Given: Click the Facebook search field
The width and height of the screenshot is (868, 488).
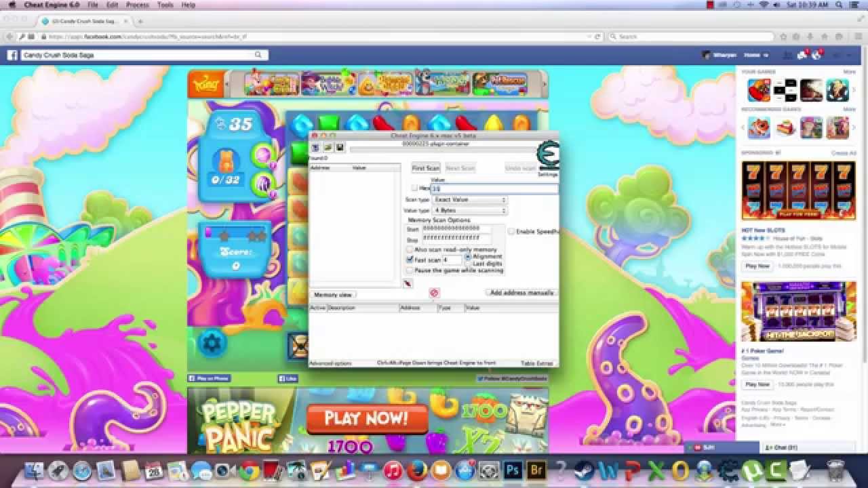Looking at the screenshot, I should click(144, 55).
